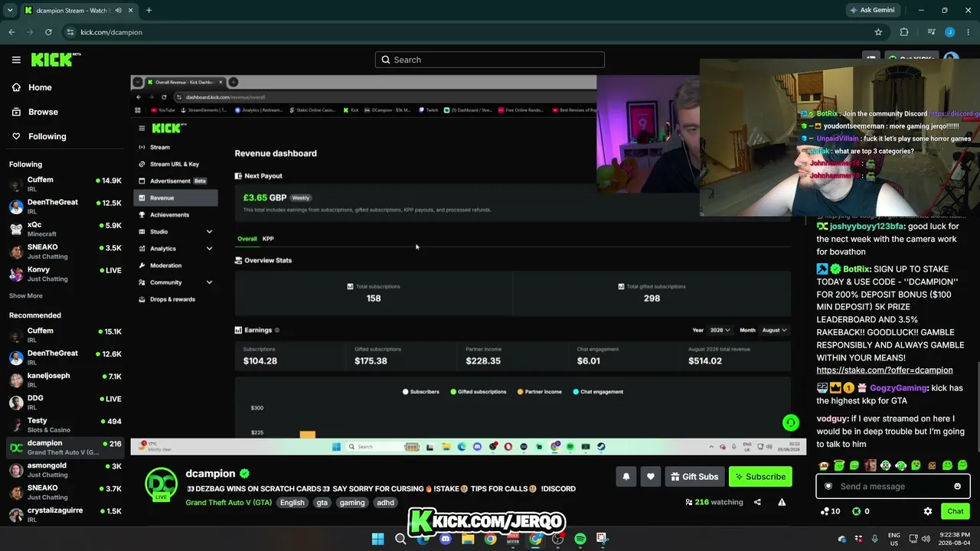Image resolution: width=980 pixels, height=551 pixels.
Task: Open the Chrome tab search dropdown
Action: [10, 11]
